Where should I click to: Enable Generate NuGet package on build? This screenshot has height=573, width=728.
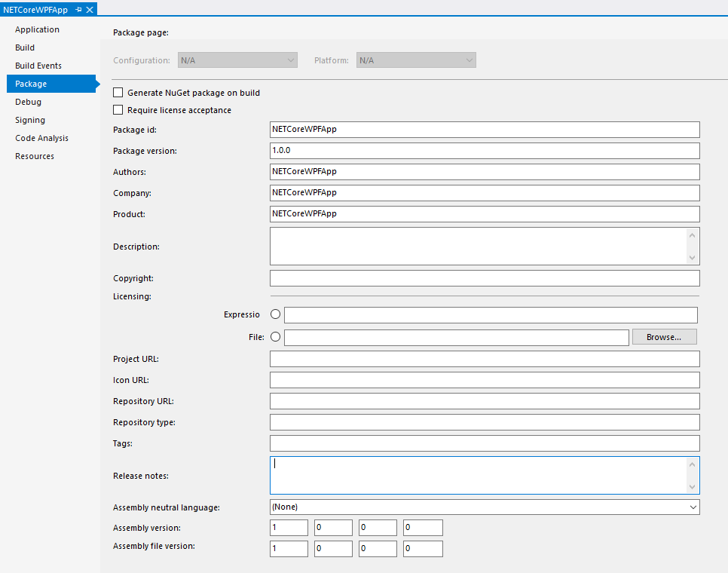point(118,93)
